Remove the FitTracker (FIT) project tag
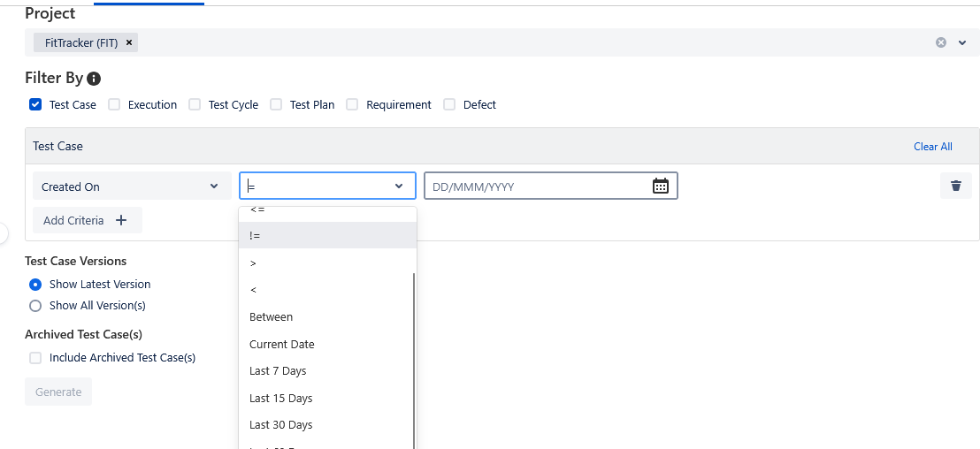The height and width of the screenshot is (449, 980). 129,42
